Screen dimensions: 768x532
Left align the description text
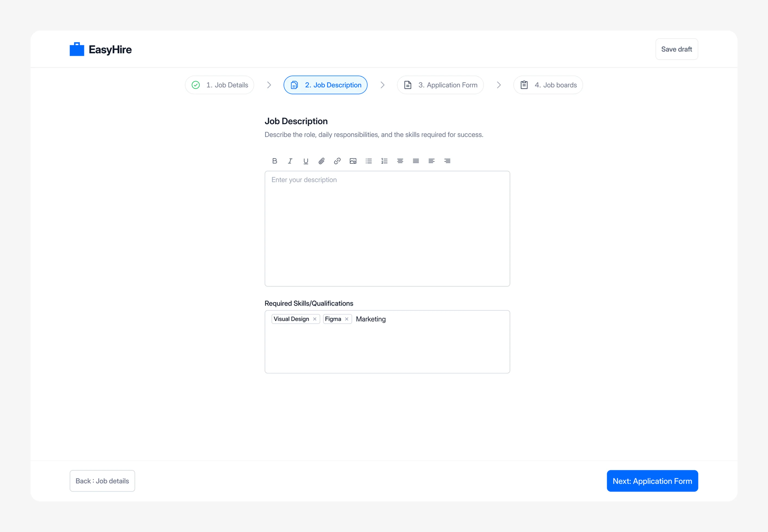[431, 161]
